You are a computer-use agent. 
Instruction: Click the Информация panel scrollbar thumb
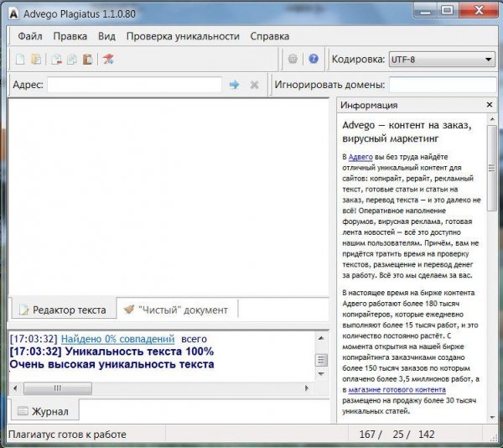(x=491, y=168)
